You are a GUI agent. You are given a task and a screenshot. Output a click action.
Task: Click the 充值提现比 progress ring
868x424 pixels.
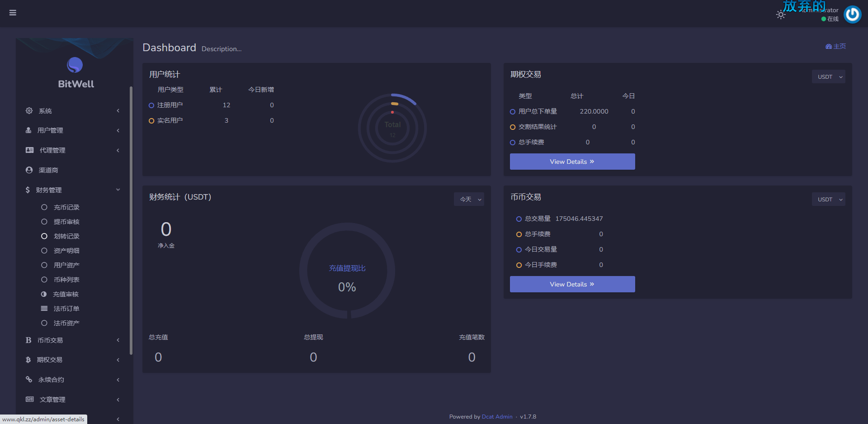pos(347,271)
